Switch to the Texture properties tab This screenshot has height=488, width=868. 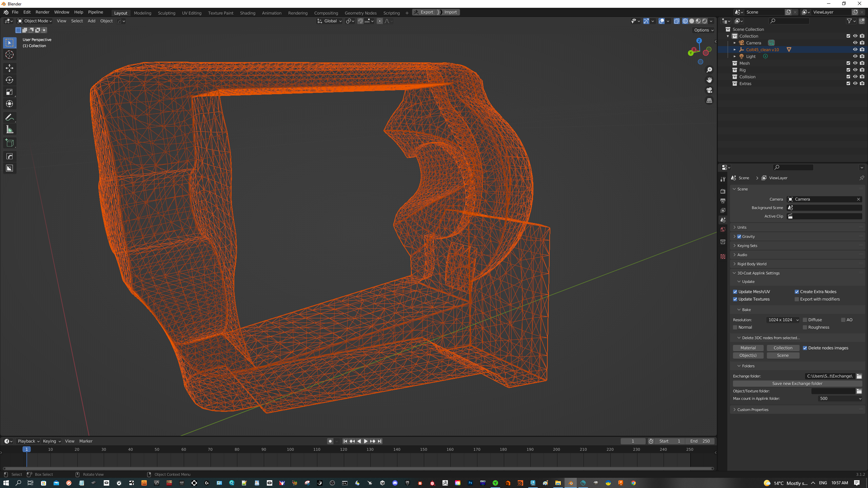pyautogui.click(x=723, y=257)
